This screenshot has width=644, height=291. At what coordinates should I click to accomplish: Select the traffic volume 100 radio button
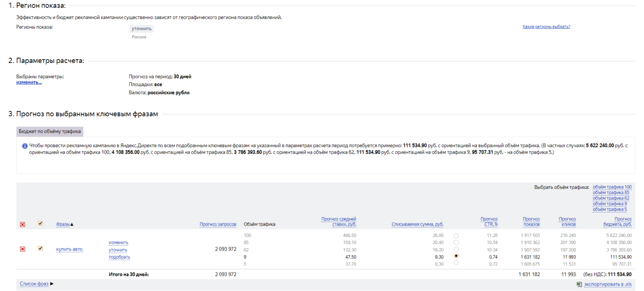[x=456, y=236]
